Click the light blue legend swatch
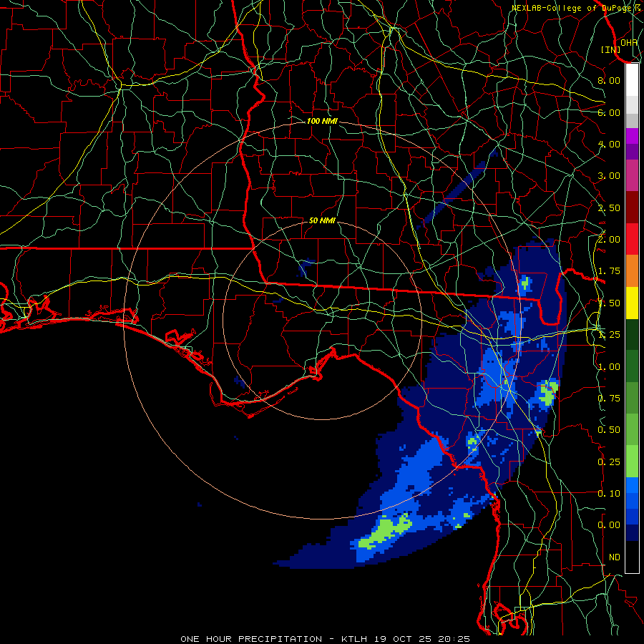The height and width of the screenshot is (644, 644). (632, 485)
